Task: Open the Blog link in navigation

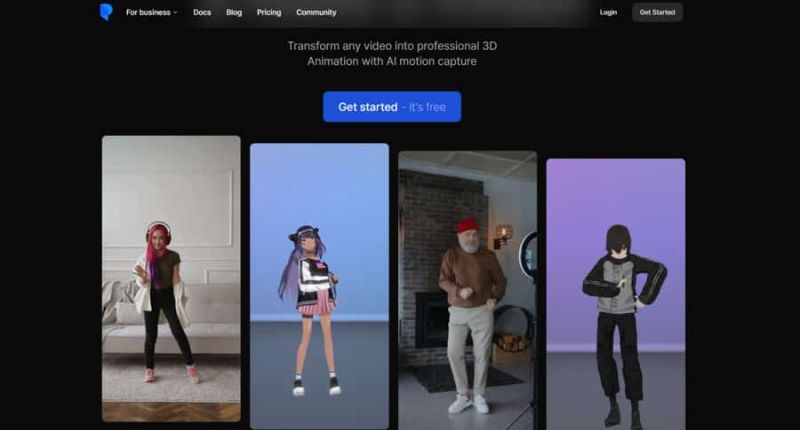Action: tap(234, 13)
